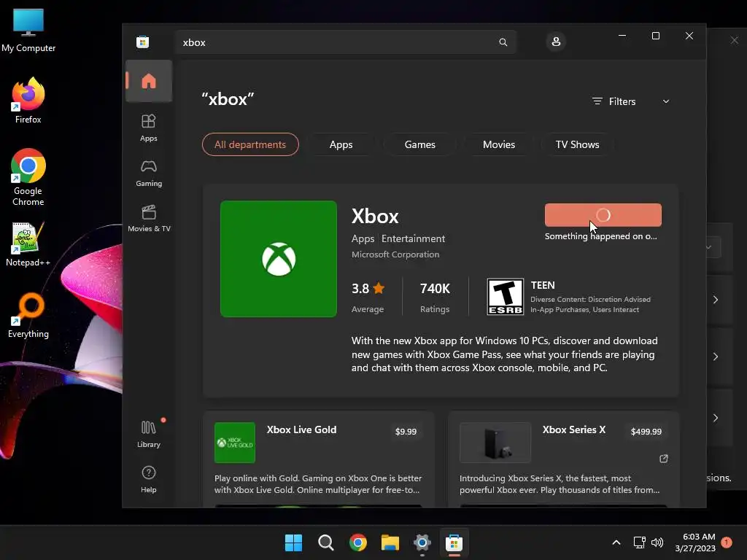This screenshot has width=747, height=560.
Task: Select the TV Shows filter tab
Action: point(578,144)
